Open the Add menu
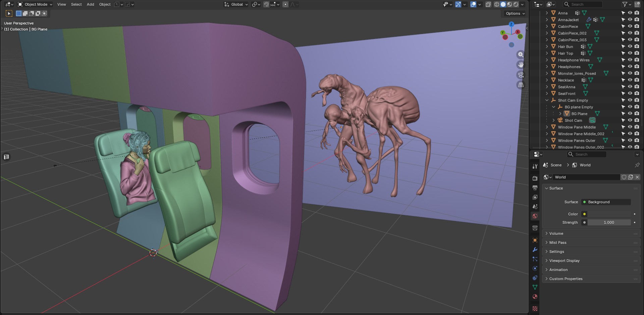 tap(90, 4)
